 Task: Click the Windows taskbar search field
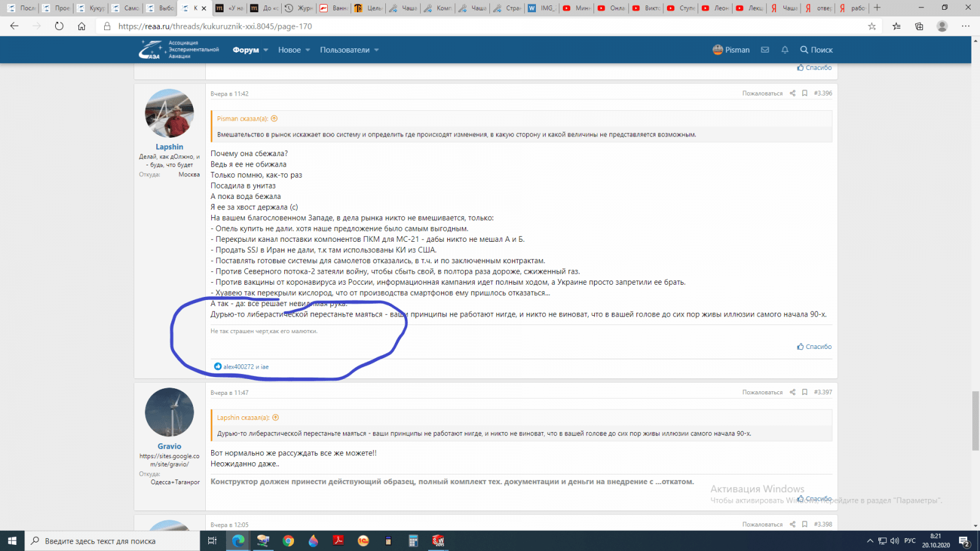[113, 541]
